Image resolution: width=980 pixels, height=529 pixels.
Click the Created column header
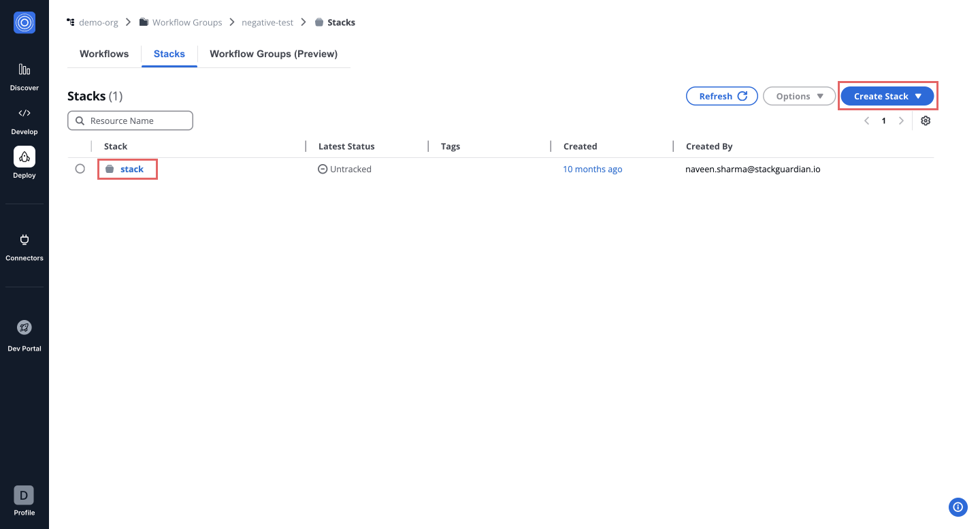(x=580, y=146)
